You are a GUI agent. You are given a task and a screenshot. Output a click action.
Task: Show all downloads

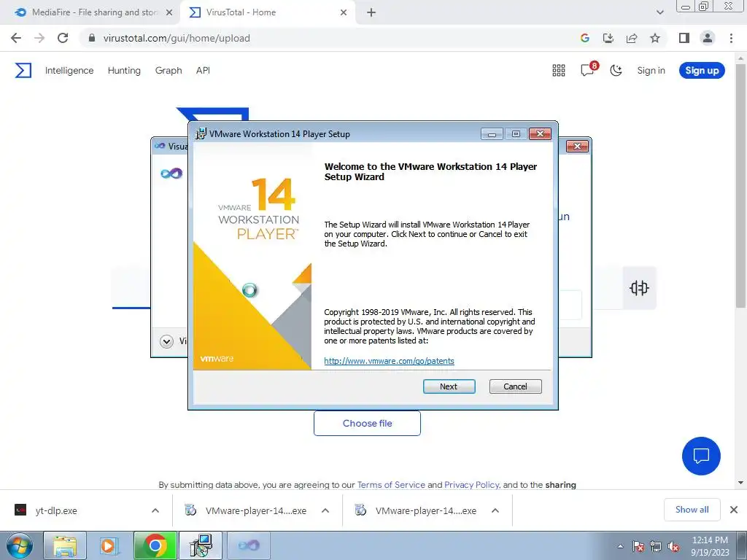pos(692,510)
